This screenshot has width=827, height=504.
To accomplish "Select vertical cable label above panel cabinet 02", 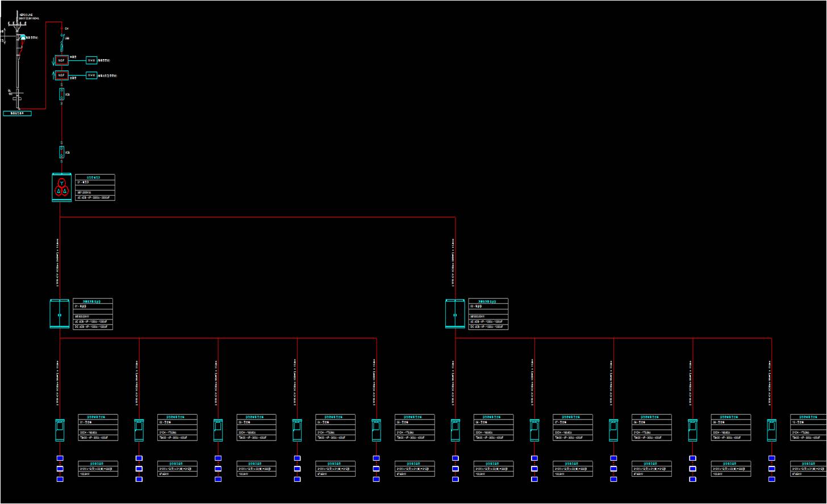I will tap(453, 262).
